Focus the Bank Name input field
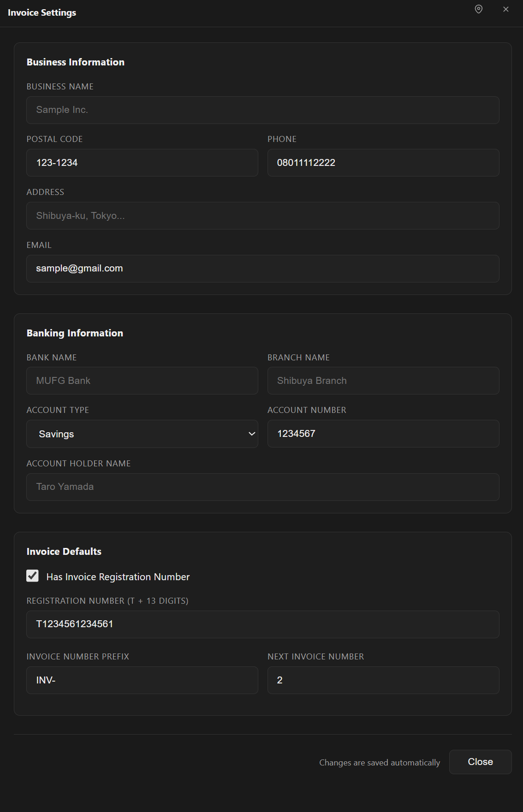The width and height of the screenshot is (523, 812). [142, 381]
